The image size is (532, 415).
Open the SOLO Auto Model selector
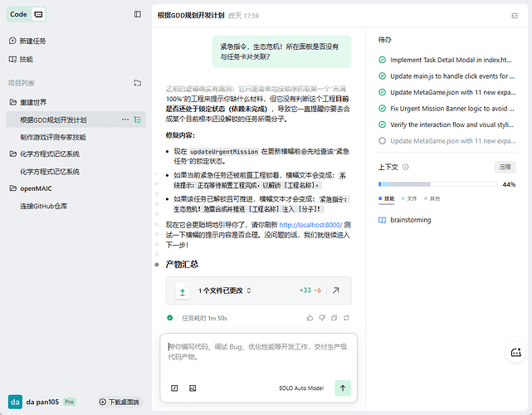(300, 388)
